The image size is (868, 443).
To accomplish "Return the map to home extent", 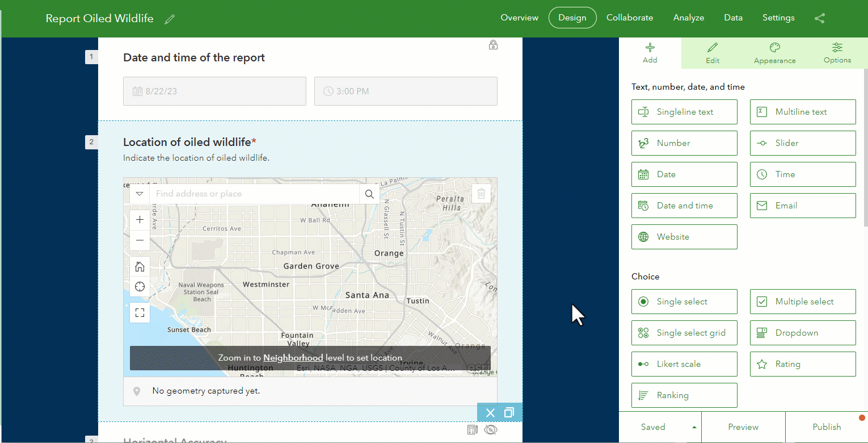I will click(x=140, y=266).
